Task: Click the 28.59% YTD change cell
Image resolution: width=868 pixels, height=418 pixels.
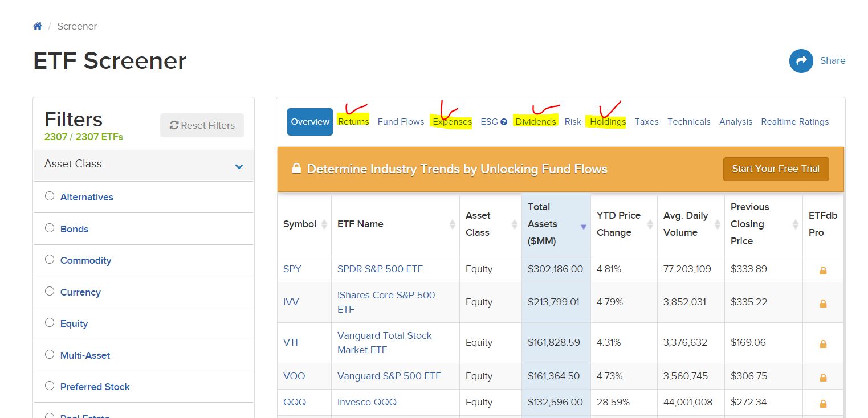Action: 624,402
